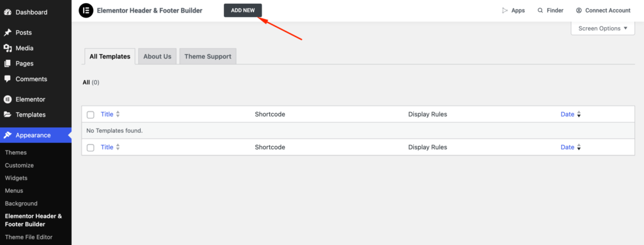
Task: Tick the select-all checkbox in table header
Action: point(91,115)
